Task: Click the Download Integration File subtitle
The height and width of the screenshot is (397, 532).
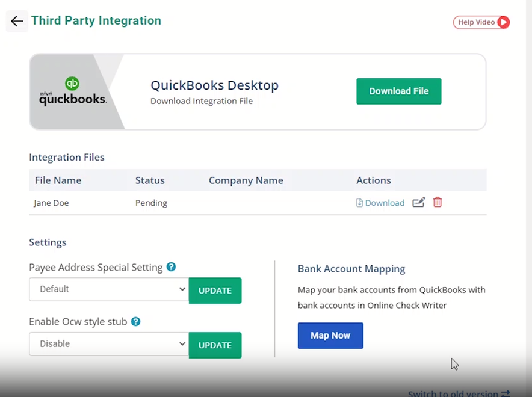Action: pyautogui.click(x=202, y=101)
